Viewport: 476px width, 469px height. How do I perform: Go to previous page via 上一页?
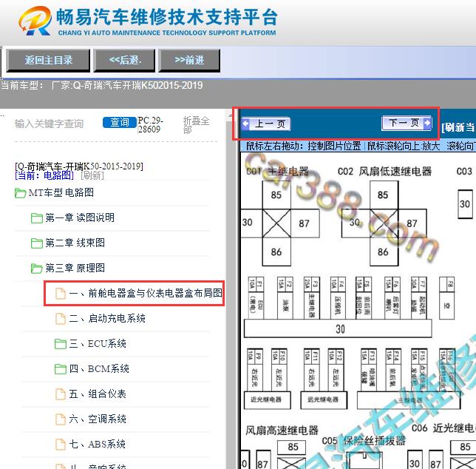pyautogui.click(x=266, y=124)
